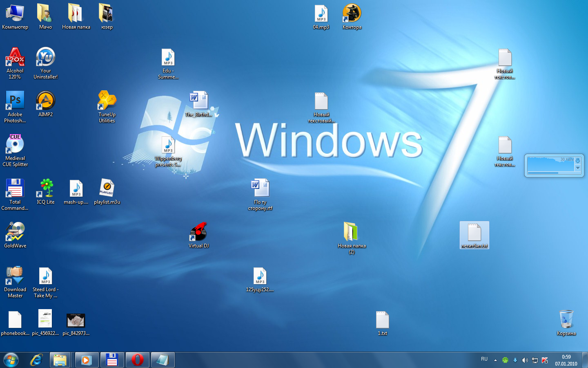The image size is (588, 368).
Task: Open the Корзина recycle bin
Action: click(566, 323)
